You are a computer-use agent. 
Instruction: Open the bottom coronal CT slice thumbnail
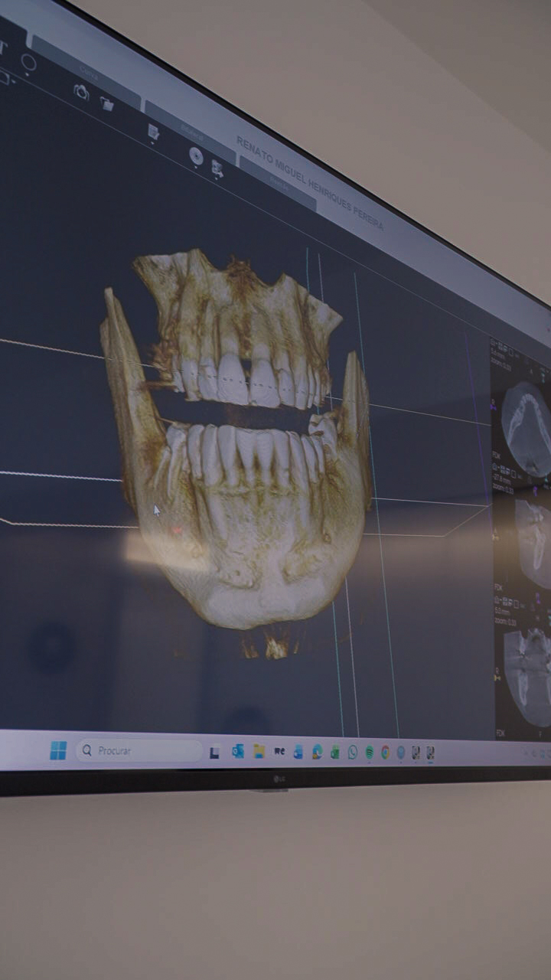pyautogui.click(x=528, y=676)
